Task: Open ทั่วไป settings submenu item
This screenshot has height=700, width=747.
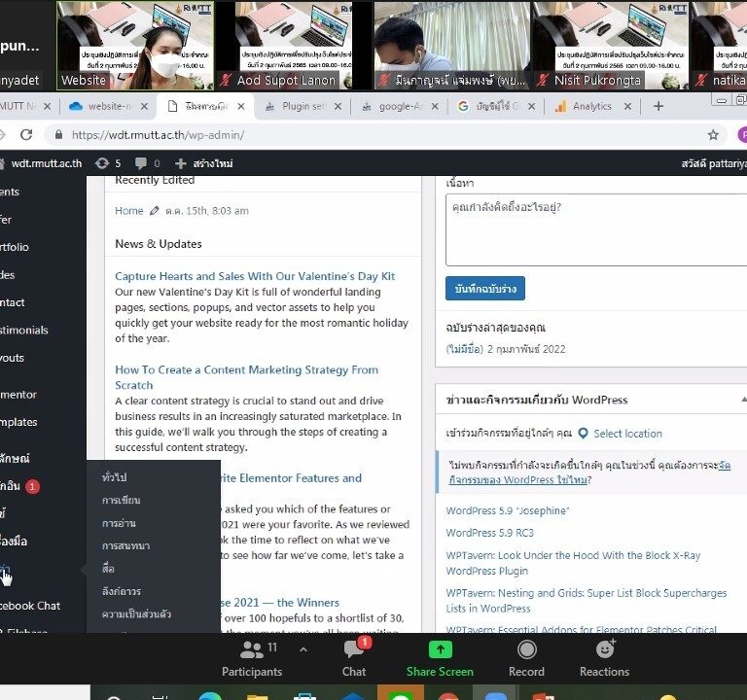Action: (114, 477)
